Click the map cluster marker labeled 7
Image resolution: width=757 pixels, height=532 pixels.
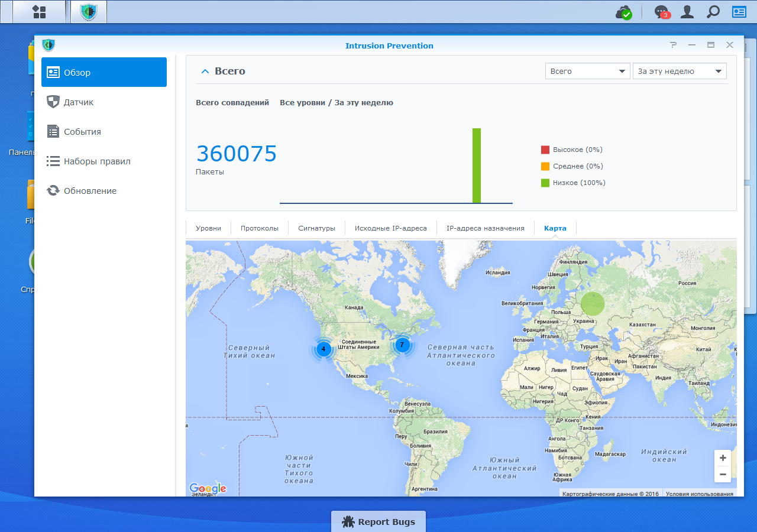click(x=402, y=345)
